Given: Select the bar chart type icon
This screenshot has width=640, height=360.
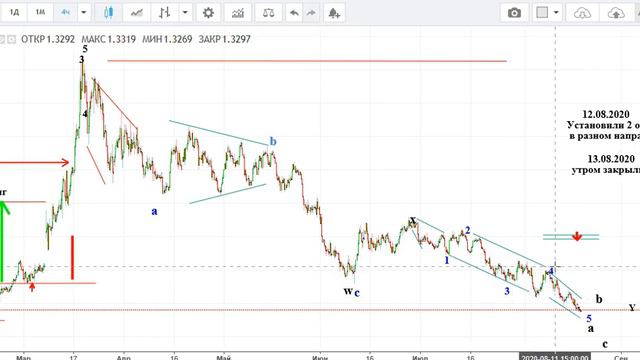Looking at the screenshot, I should pos(164,13).
